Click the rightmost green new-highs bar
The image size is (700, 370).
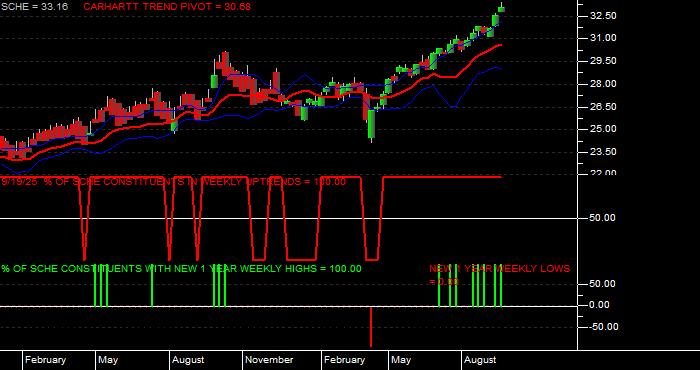click(x=501, y=286)
